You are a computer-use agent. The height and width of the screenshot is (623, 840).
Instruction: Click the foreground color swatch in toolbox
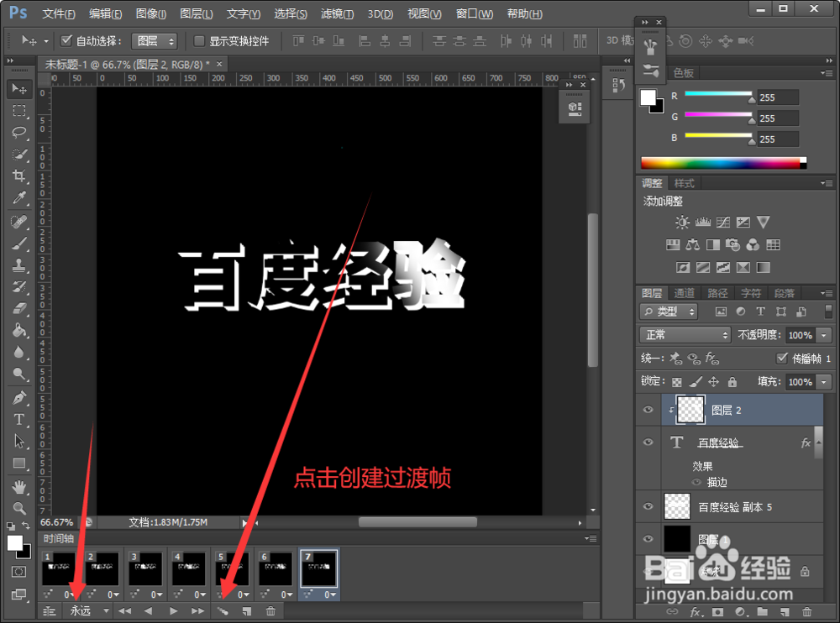14,542
